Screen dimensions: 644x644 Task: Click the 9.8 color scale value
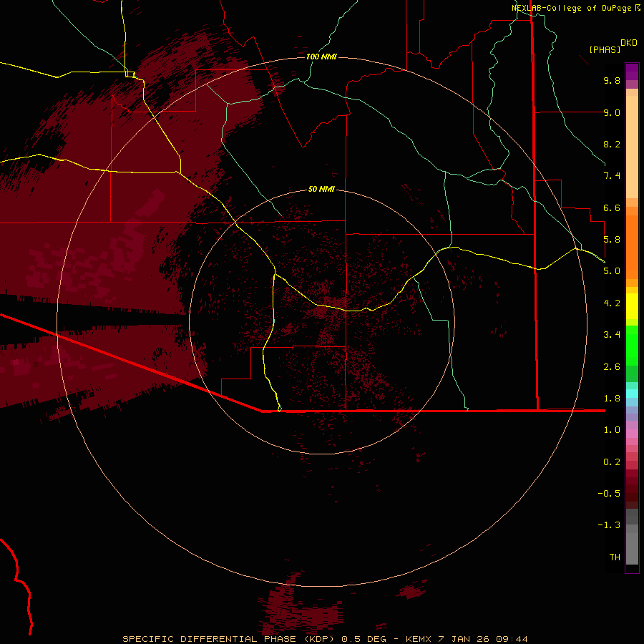click(612, 80)
